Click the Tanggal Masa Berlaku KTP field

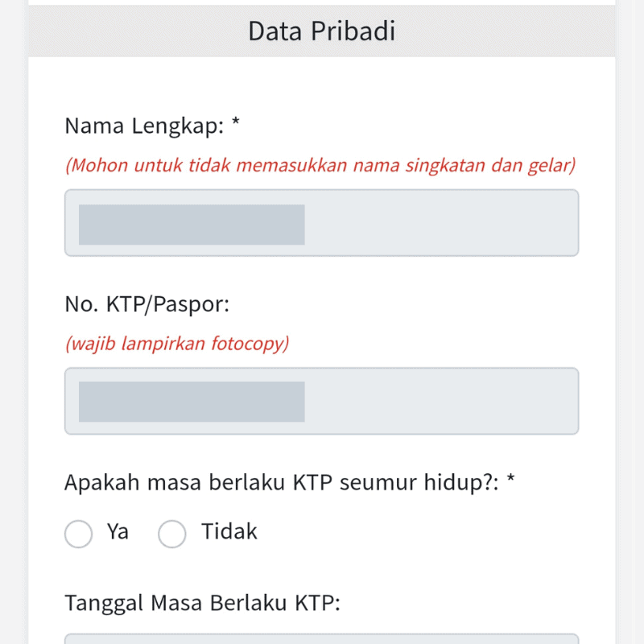click(322, 638)
